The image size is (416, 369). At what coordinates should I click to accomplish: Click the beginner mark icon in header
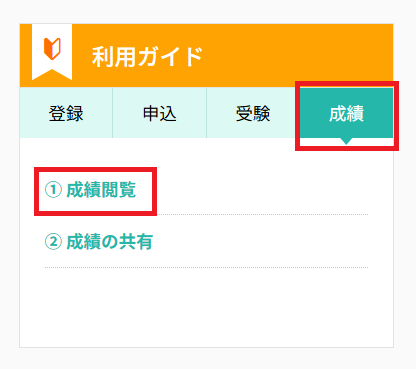(52, 49)
